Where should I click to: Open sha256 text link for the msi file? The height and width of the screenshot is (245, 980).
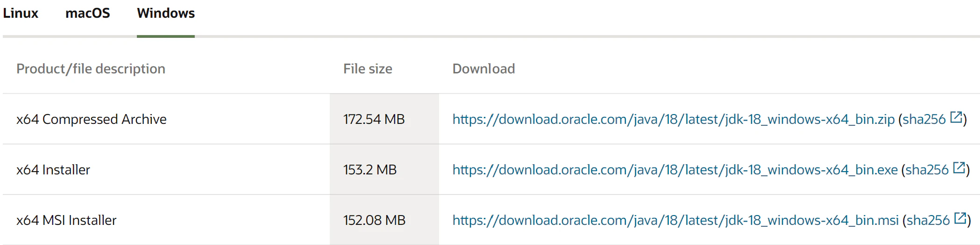(928, 221)
